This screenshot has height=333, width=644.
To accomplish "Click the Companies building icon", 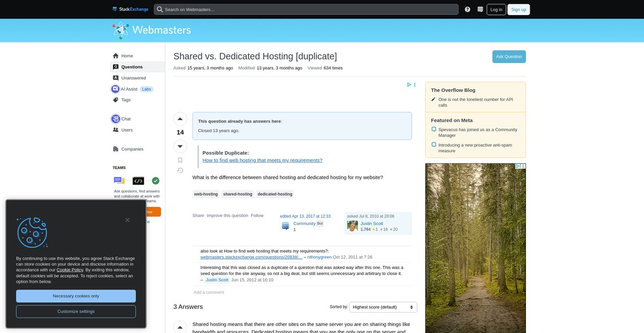I will [x=115, y=149].
